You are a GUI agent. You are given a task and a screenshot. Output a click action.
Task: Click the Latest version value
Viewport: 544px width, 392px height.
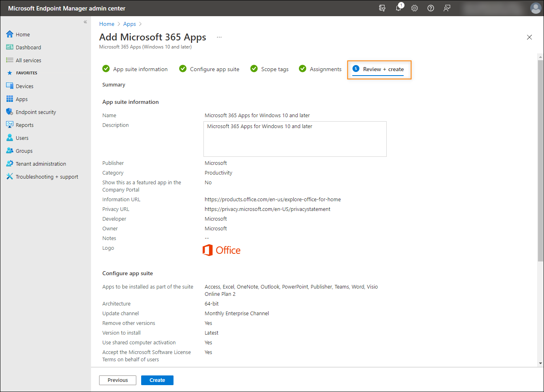212,333
